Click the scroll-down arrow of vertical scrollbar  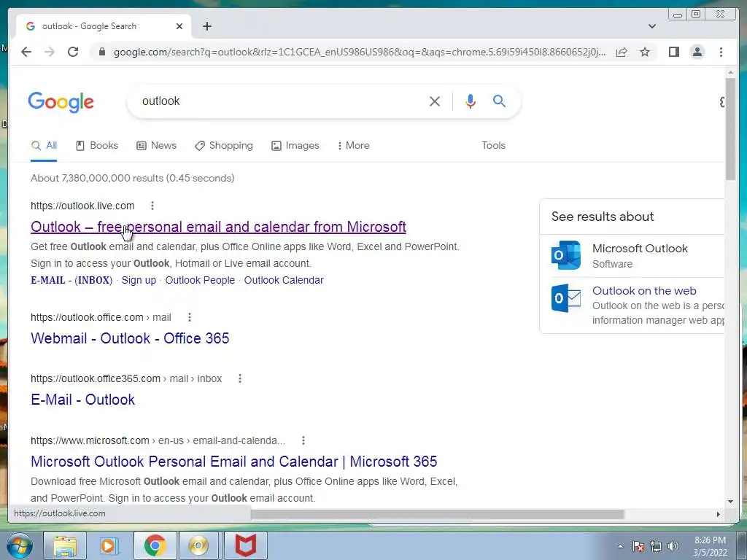730,501
